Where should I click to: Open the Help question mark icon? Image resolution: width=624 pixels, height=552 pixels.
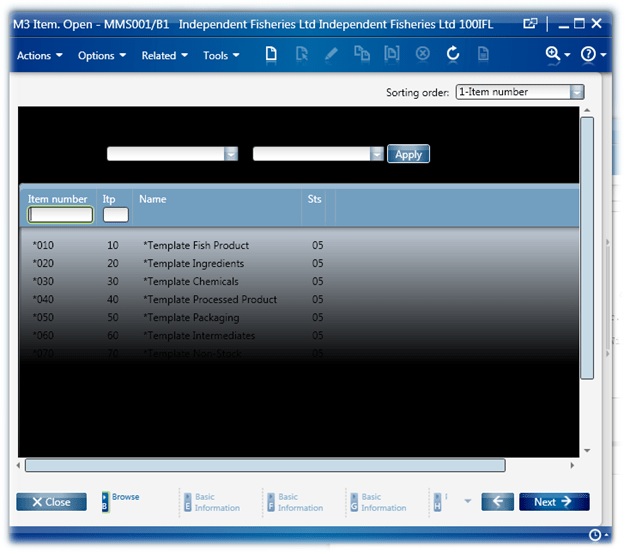pos(588,55)
